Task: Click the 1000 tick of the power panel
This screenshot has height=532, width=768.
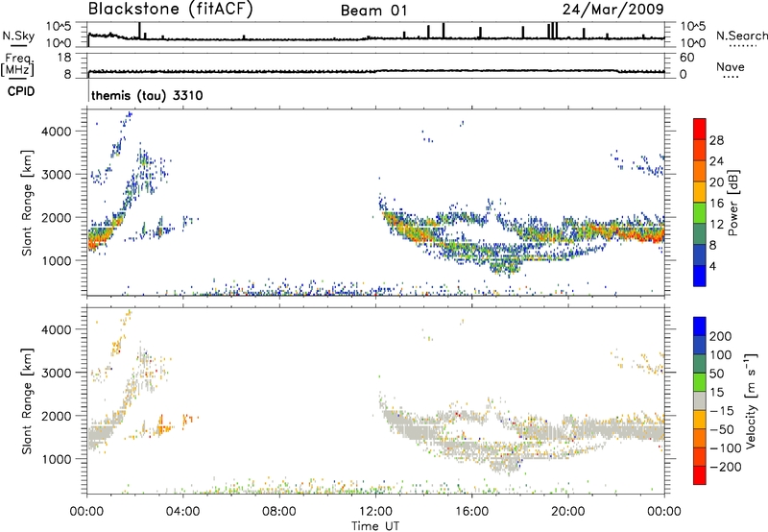Action: coord(56,260)
